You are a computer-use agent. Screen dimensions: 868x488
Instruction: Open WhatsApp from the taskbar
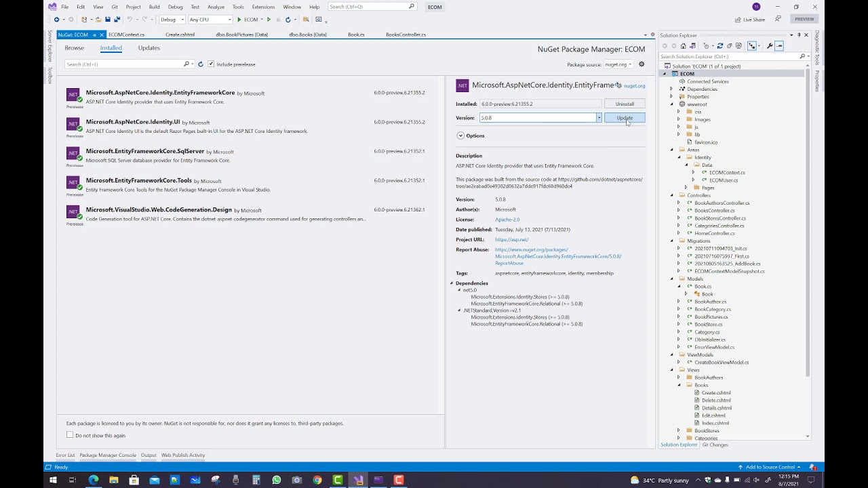(277, 480)
